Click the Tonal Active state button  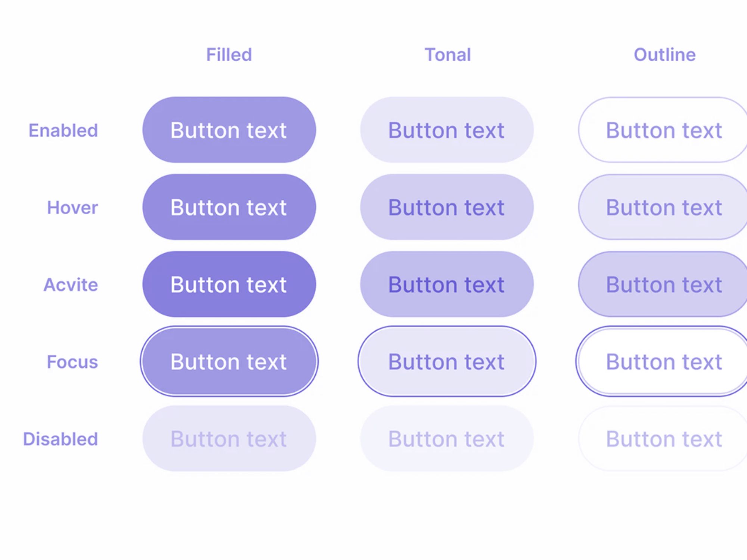click(447, 284)
